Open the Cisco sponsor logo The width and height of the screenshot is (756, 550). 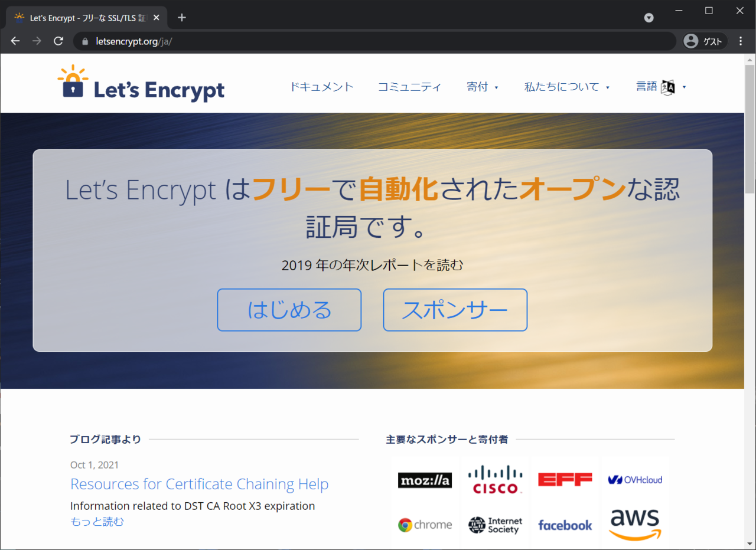coord(495,479)
